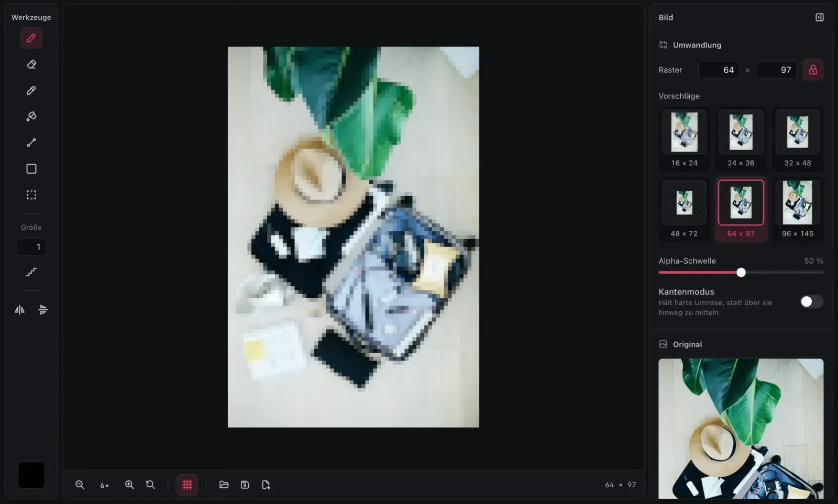Flip the image horizontally
This screenshot has width=838, height=504.
(x=19, y=310)
